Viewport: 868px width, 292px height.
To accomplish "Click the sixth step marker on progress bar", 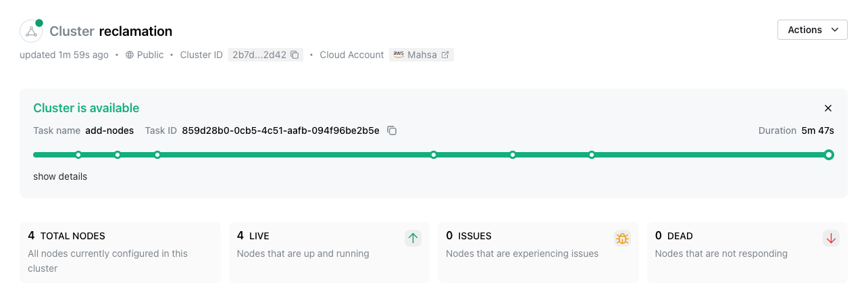I will 592,155.
